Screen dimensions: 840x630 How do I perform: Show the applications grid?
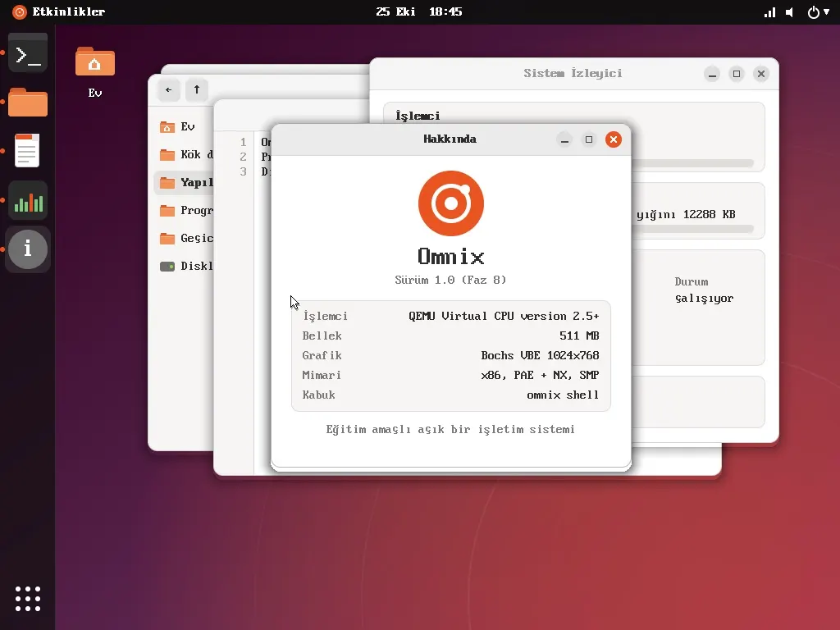point(28,598)
